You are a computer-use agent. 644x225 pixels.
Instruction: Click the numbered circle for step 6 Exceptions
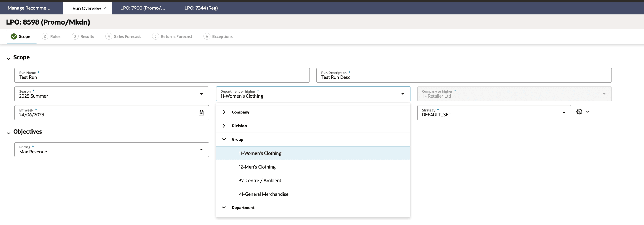(x=207, y=36)
